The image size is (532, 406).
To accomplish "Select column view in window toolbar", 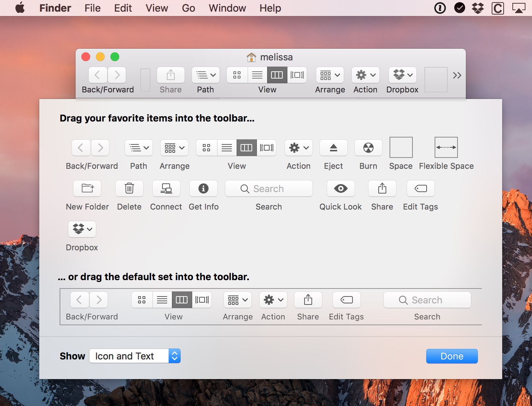I will 277,75.
